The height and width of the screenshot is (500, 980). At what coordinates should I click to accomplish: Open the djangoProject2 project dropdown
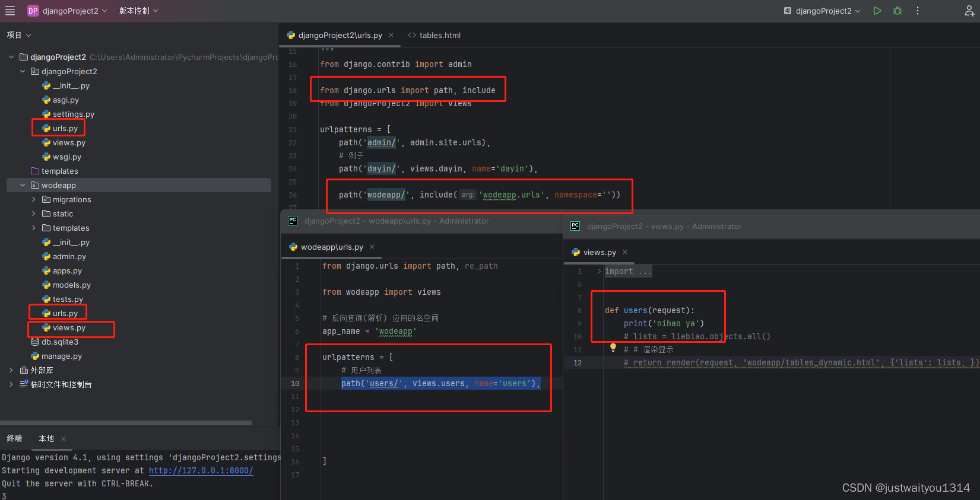point(75,11)
